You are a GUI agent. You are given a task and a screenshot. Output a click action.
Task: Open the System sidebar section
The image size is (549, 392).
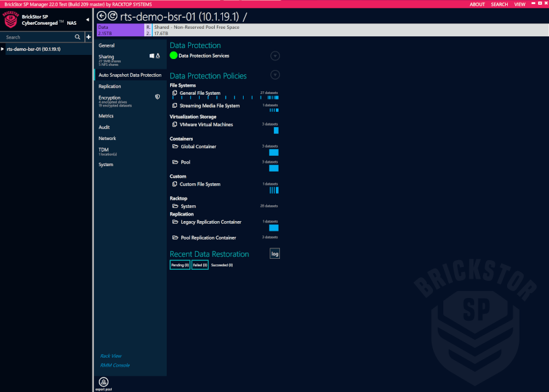click(x=106, y=165)
